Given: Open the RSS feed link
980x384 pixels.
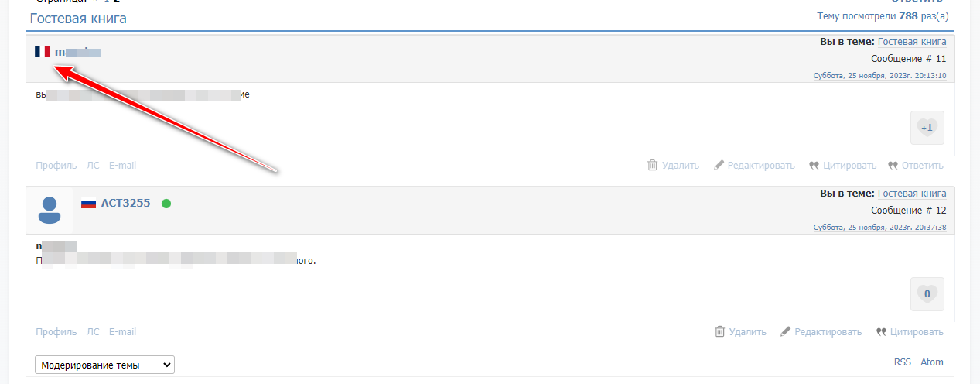Looking at the screenshot, I should (x=903, y=362).
